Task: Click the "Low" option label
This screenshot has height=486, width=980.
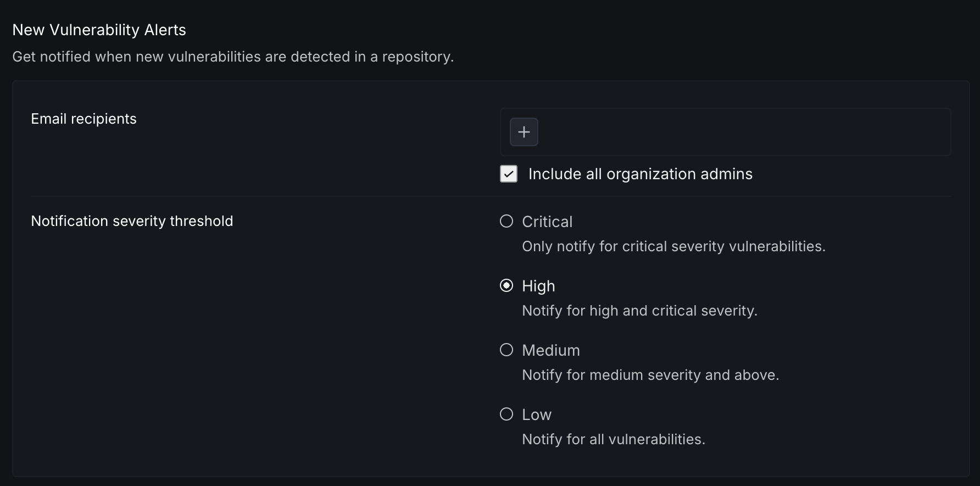Action: click(x=537, y=415)
